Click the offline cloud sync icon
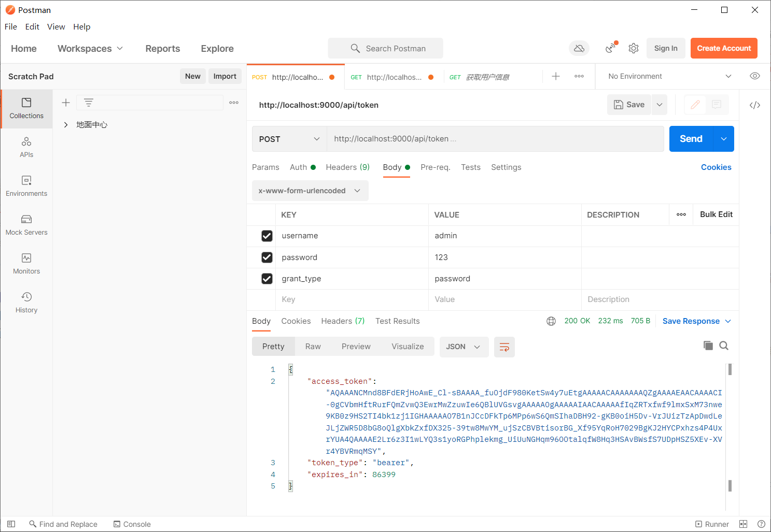The height and width of the screenshot is (532, 771). pyautogui.click(x=579, y=48)
